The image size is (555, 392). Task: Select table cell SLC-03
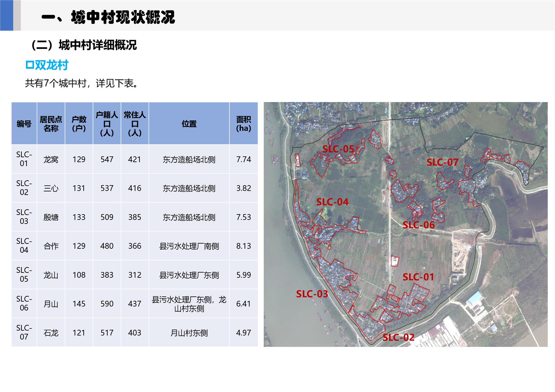coord(24,217)
